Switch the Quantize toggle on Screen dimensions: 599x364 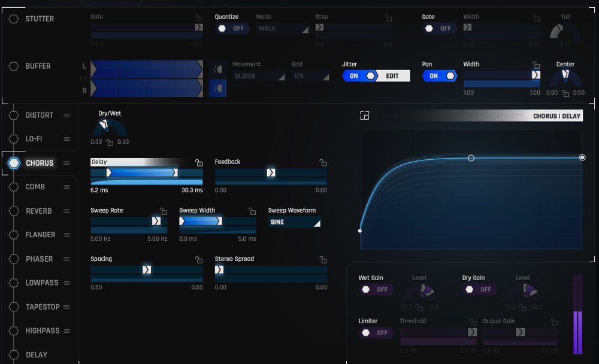(232, 29)
